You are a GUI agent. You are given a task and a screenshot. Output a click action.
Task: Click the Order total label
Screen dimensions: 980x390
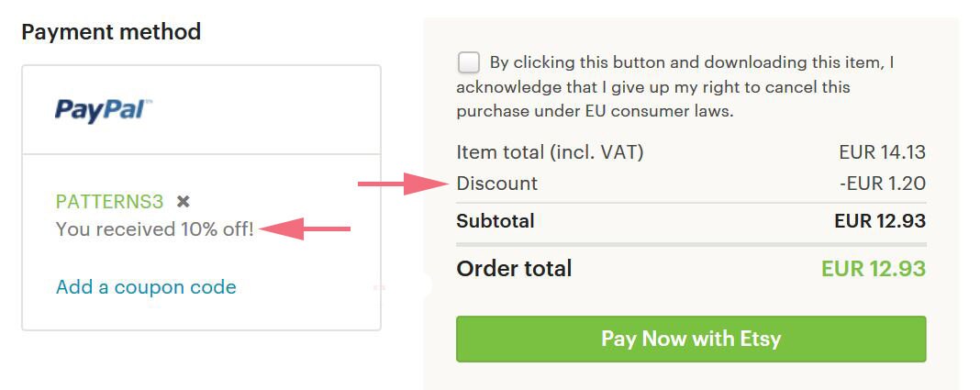click(x=515, y=269)
